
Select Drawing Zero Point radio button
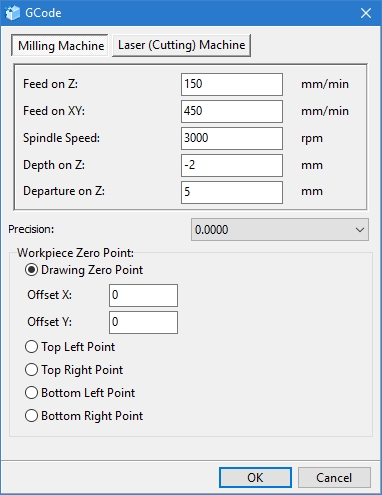pos(84,270)
